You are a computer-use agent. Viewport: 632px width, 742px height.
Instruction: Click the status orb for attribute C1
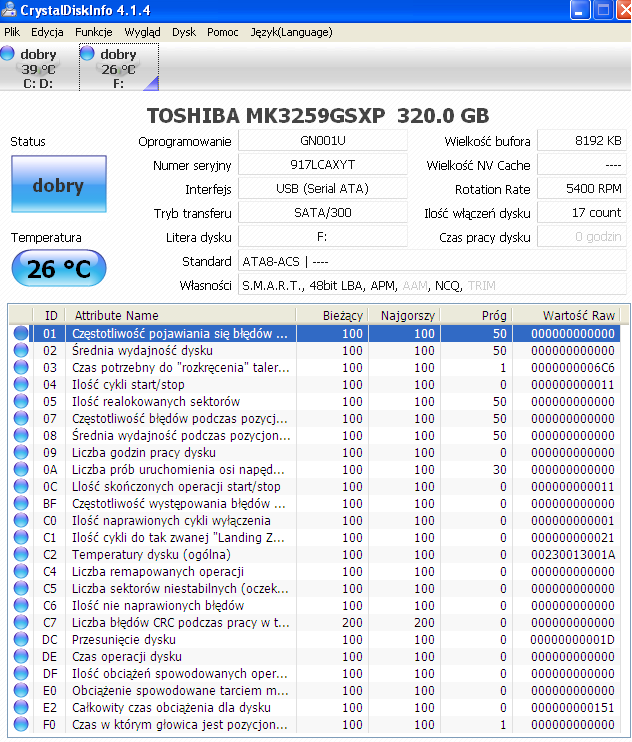coord(21,538)
